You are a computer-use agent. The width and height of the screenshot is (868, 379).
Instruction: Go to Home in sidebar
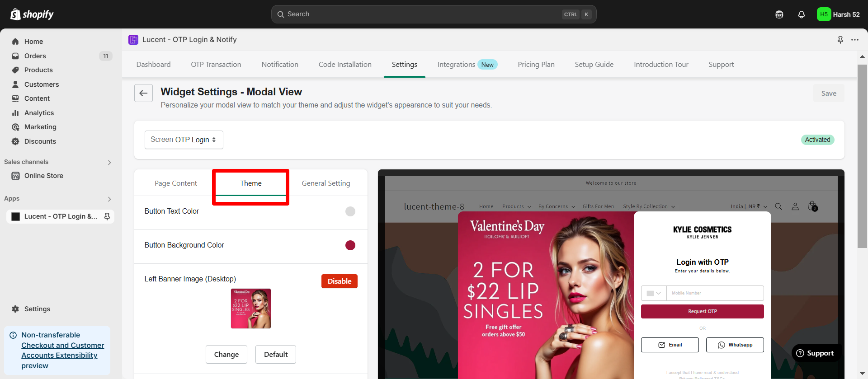(x=33, y=42)
